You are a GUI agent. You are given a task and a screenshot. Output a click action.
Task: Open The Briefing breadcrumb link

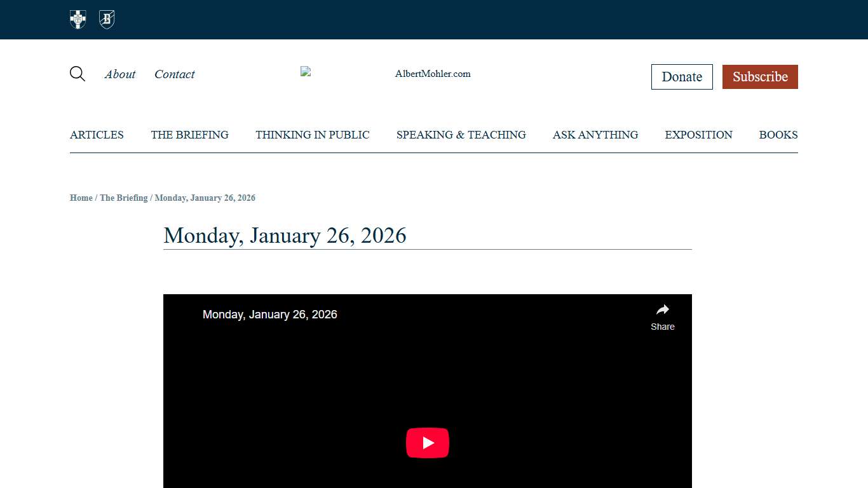(123, 198)
